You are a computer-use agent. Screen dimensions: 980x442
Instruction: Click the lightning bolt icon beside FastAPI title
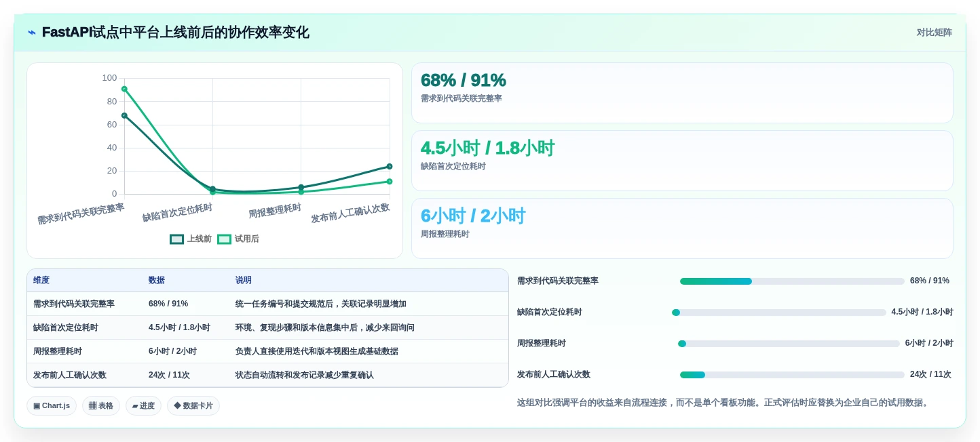31,33
